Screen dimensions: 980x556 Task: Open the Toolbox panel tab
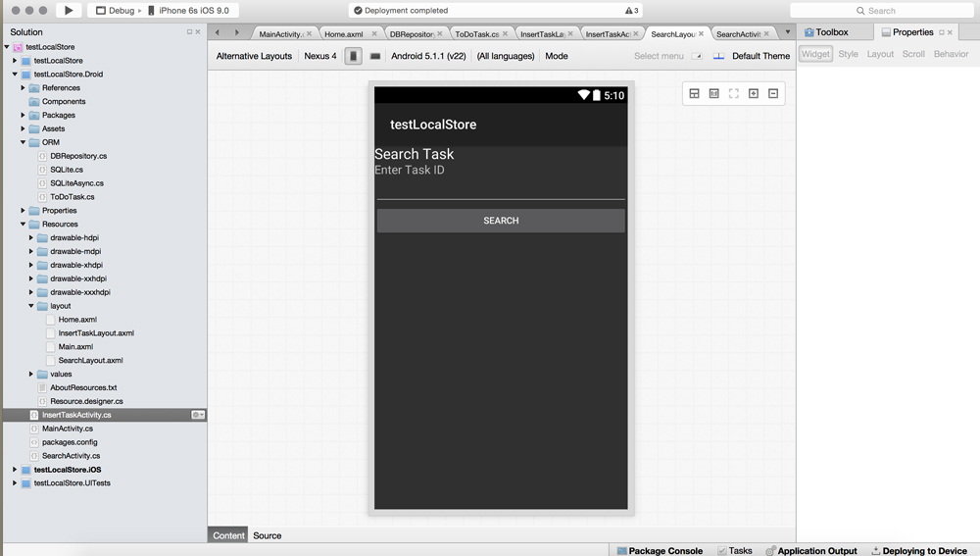(826, 32)
